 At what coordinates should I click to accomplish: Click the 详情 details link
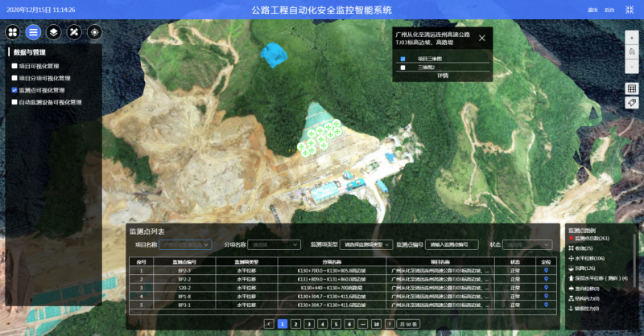tap(442, 76)
